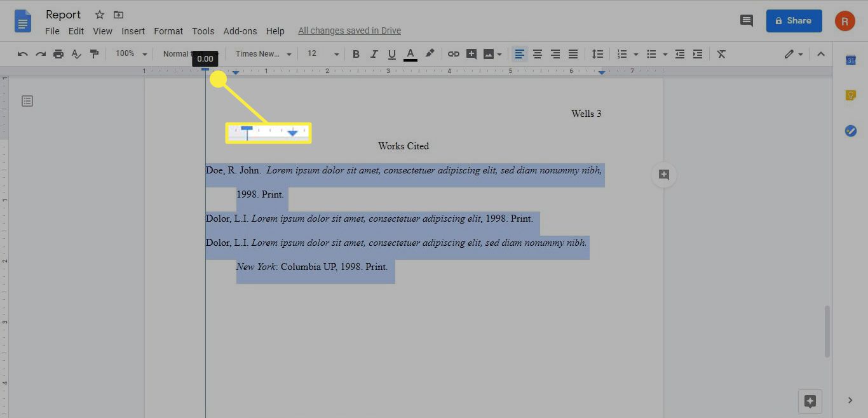Click the All changes saved in Drive link
The image size is (868, 418).
click(x=349, y=30)
